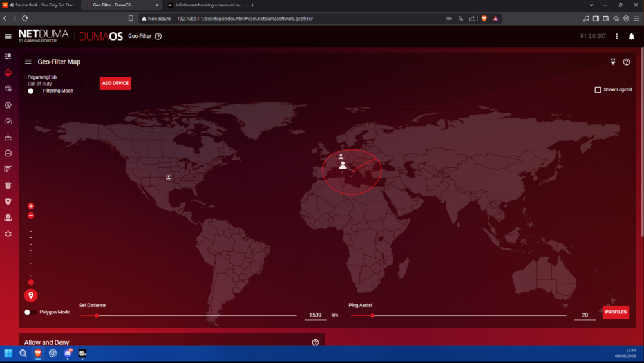Click the Brave Rewards triangle icon

495,19
